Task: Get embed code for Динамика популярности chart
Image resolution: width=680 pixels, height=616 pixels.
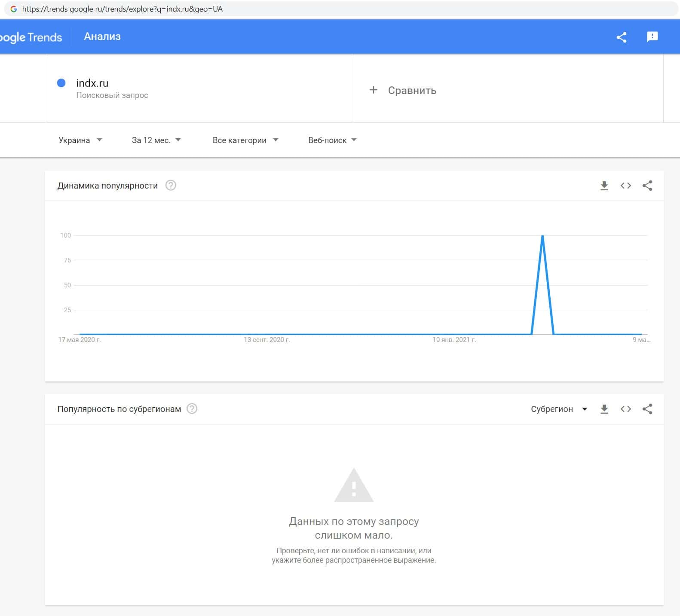Action: [626, 186]
